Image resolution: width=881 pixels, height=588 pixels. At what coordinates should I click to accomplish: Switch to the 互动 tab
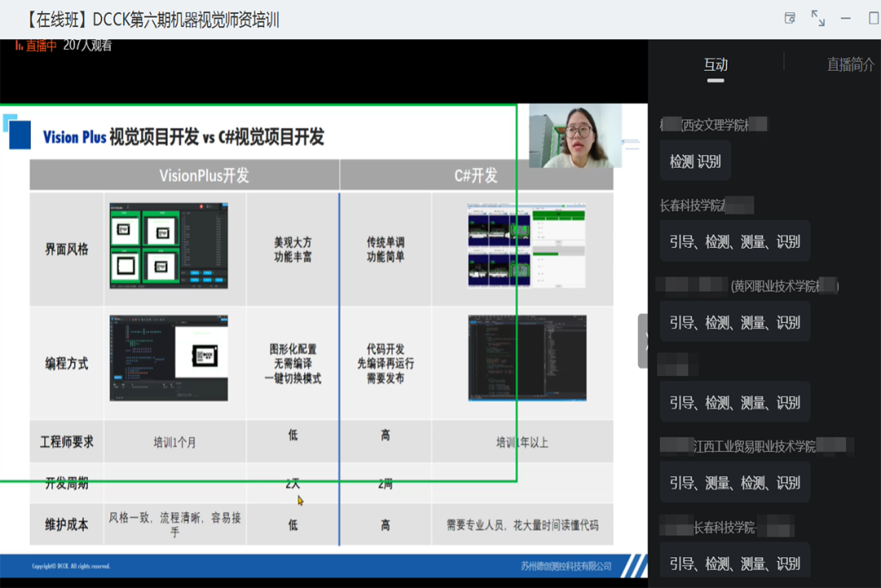(716, 65)
